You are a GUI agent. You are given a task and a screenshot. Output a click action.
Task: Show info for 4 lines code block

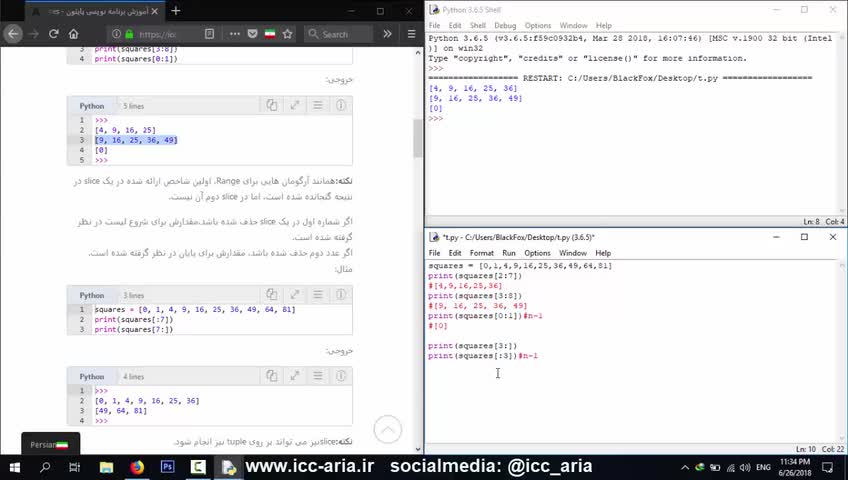(x=341, y=376)
